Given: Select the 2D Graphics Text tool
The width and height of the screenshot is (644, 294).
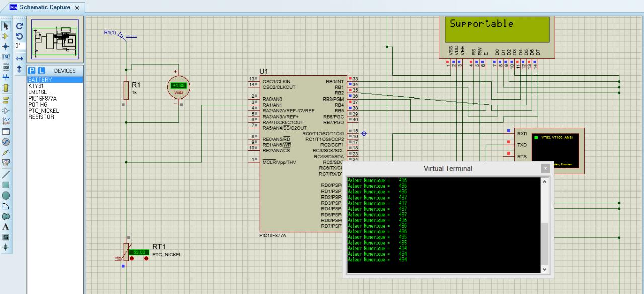Looking at the screenshot, I should 6,227.
